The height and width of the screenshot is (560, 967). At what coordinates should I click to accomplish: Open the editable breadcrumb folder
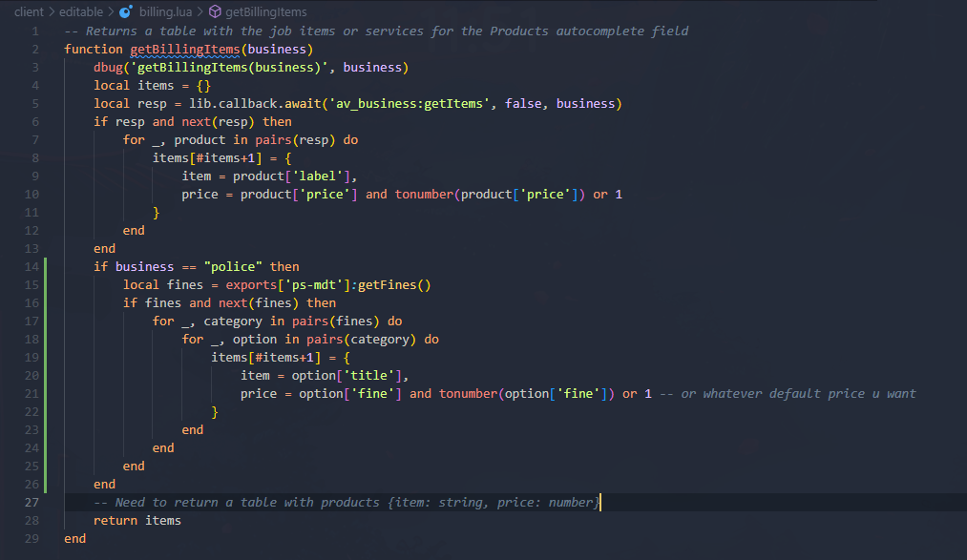(82, 11)
